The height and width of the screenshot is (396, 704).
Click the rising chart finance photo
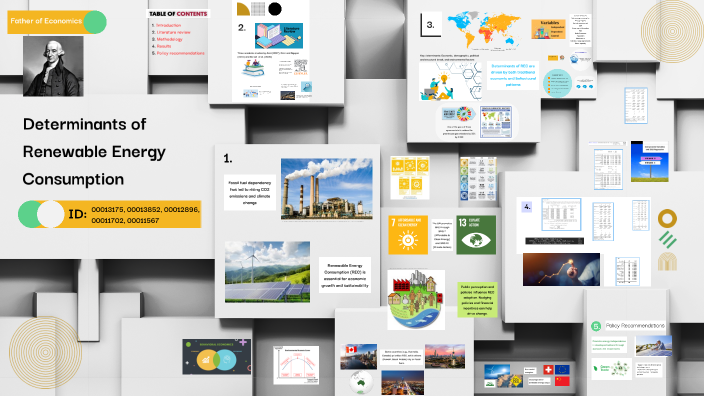(561, 269)
